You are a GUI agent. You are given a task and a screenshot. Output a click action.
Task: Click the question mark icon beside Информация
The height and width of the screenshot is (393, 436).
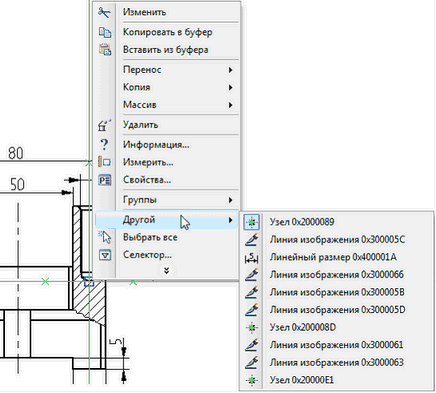coord(104,145)
